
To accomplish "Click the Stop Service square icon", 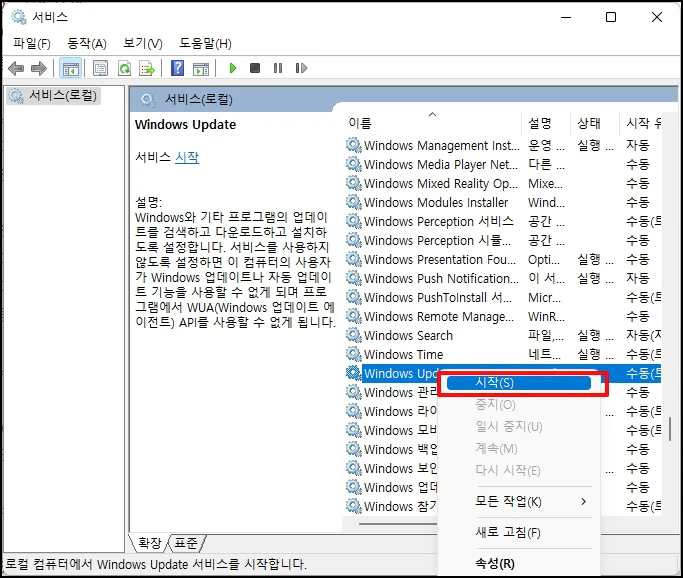I will point(255,68).
